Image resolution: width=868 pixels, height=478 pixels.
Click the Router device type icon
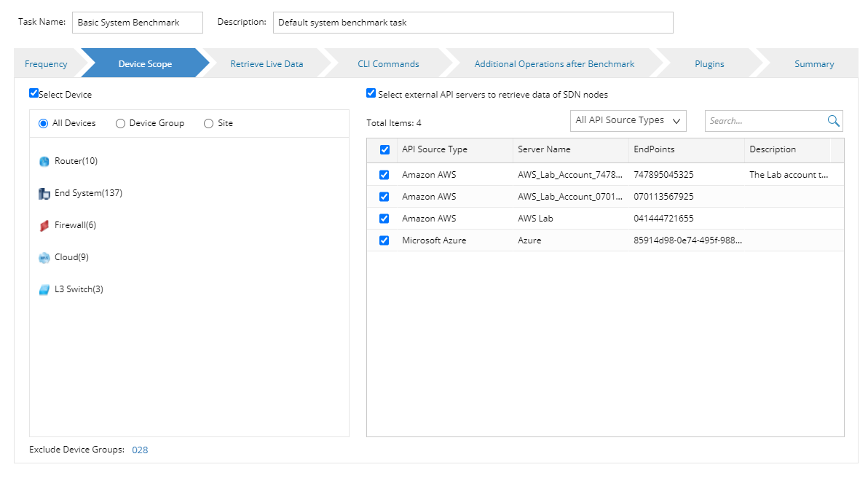pyautogui.click(x=44, y=161)
